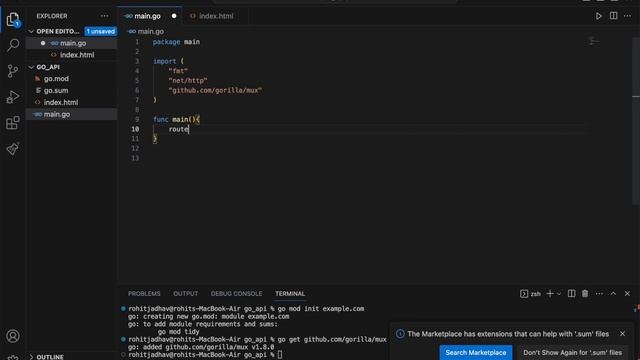Image resolution: width=640 pixels, height=360 pixels.
Task: Select index.html under Open Editors
Action: (x=72, y=55)
